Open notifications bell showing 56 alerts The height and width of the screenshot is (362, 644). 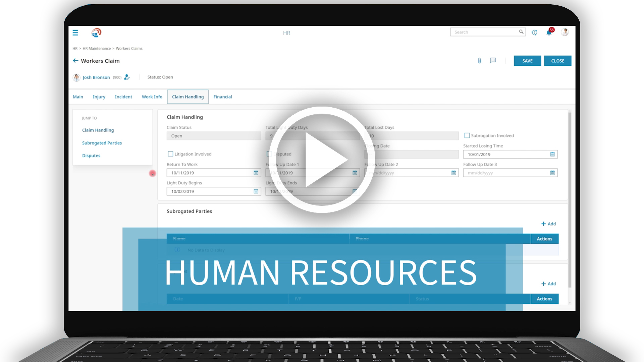[549, 33]
